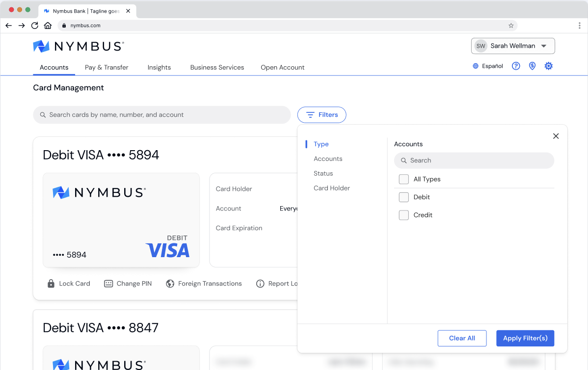
Task: Click the VISA logo on 5894 card
Action: tap(167, 250)
